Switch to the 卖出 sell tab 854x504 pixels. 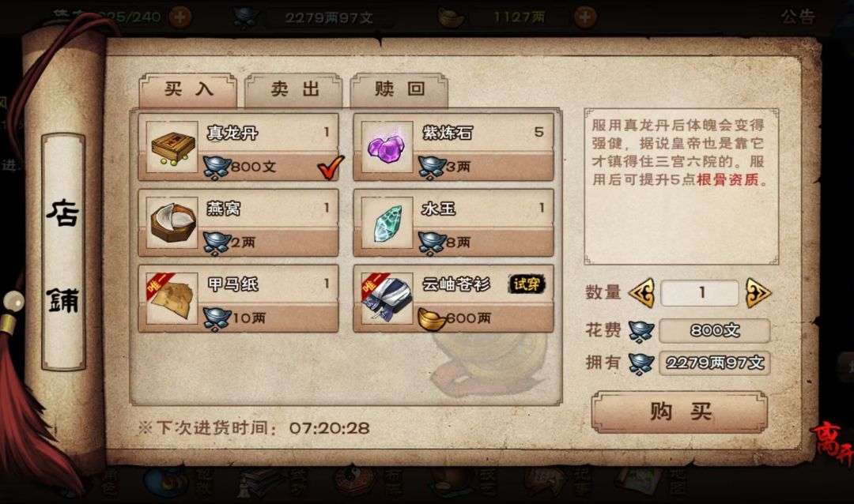click(294, 90)
